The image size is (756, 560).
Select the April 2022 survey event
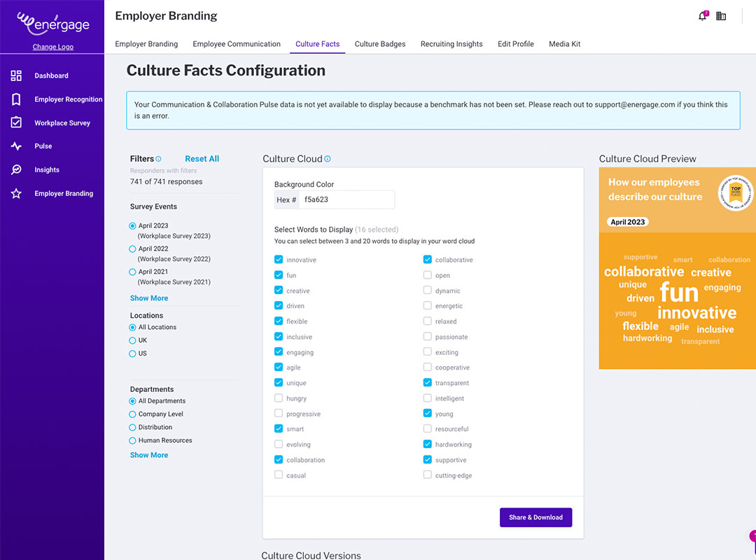[x=133, y=248]
